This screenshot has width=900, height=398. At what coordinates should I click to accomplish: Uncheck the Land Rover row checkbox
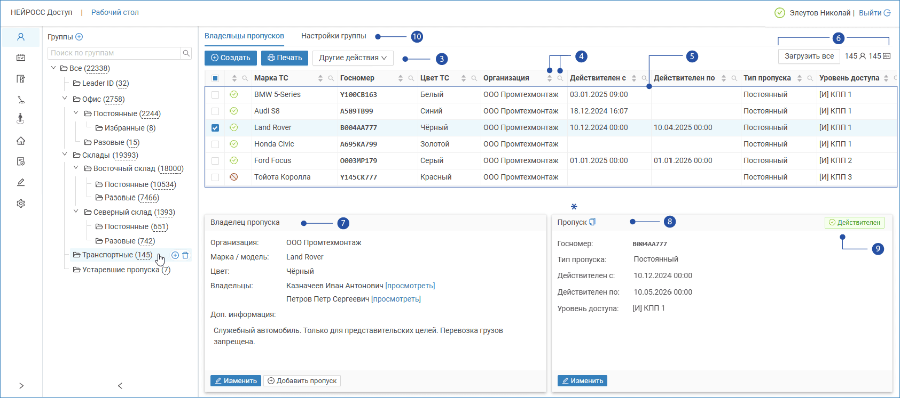tap(215, 127)
